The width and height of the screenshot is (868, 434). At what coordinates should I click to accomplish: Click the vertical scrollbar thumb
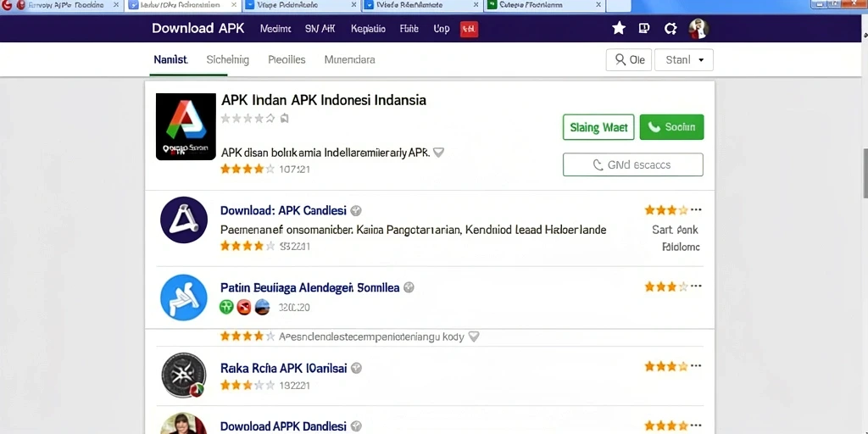865,173
